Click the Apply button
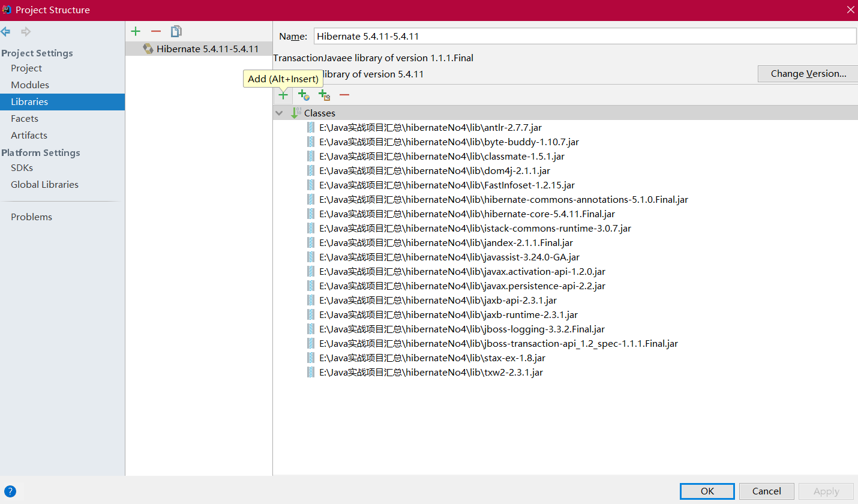Image resolution: width=858 pixels, height=504 pixels. coord(826,491)
